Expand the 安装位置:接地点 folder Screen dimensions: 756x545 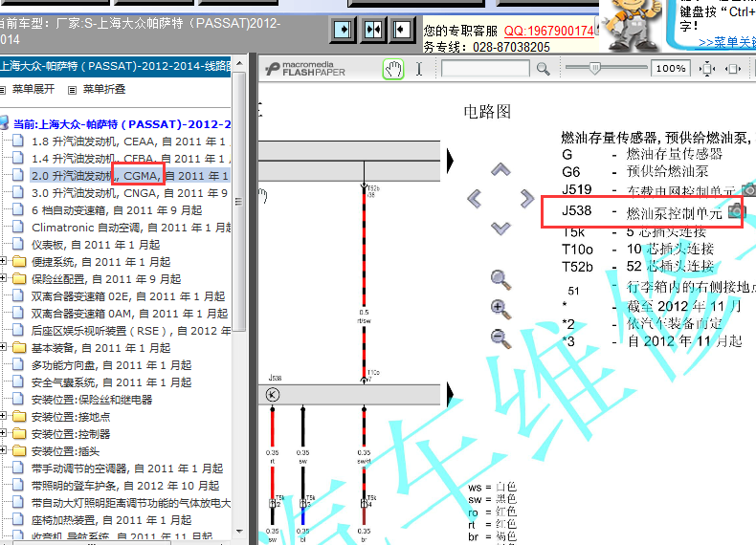pos(3,416)
